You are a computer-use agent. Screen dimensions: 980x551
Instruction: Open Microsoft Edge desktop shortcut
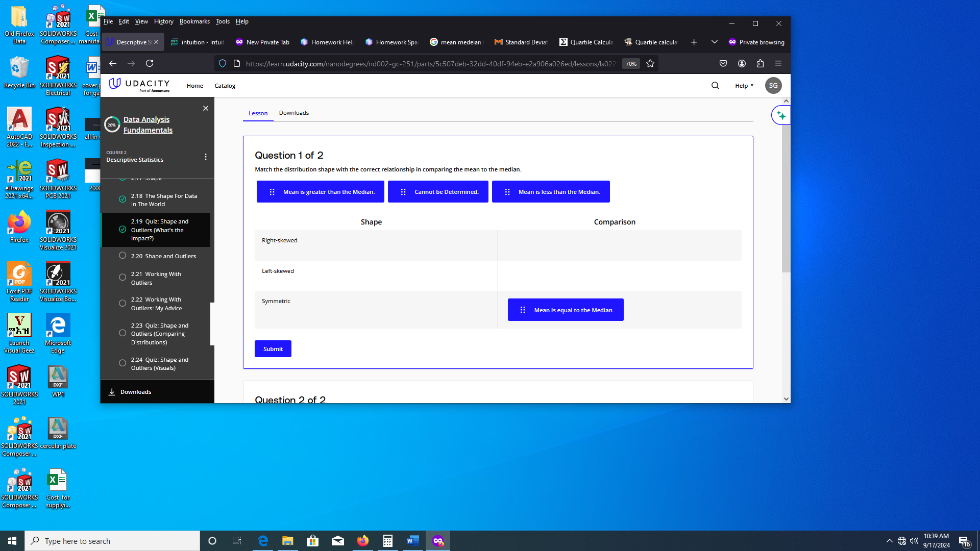[x=58, y=333]
